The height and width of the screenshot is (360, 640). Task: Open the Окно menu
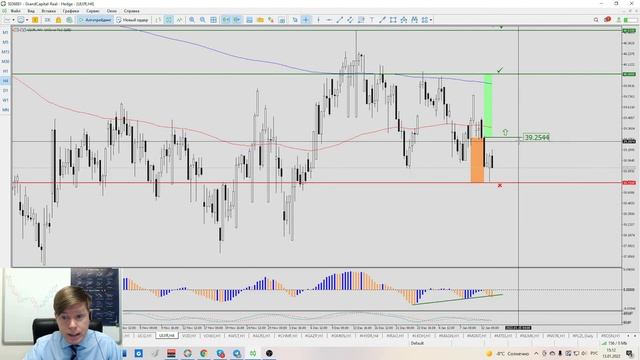(111, 11)
